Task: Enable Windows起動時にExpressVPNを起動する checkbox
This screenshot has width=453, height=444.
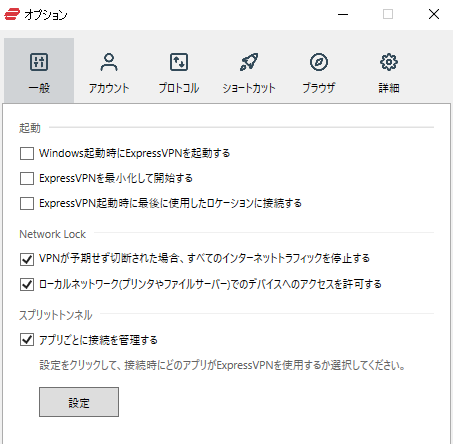Action: [27, 154]
